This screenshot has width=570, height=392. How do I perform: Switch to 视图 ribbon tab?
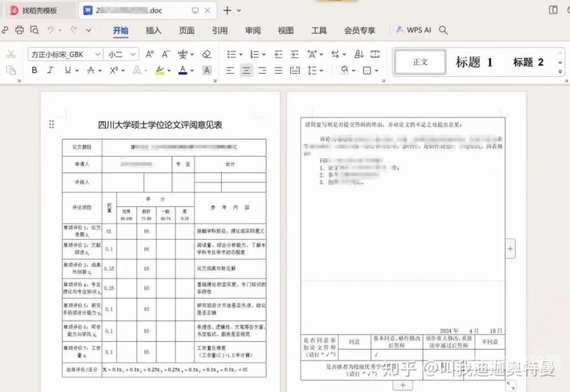(285, 31)
